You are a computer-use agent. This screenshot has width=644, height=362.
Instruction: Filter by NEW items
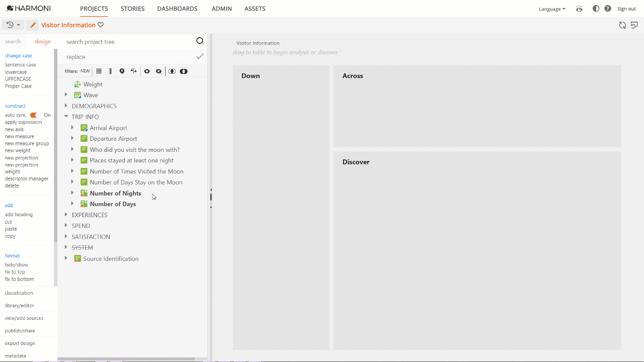pos(85,71)
